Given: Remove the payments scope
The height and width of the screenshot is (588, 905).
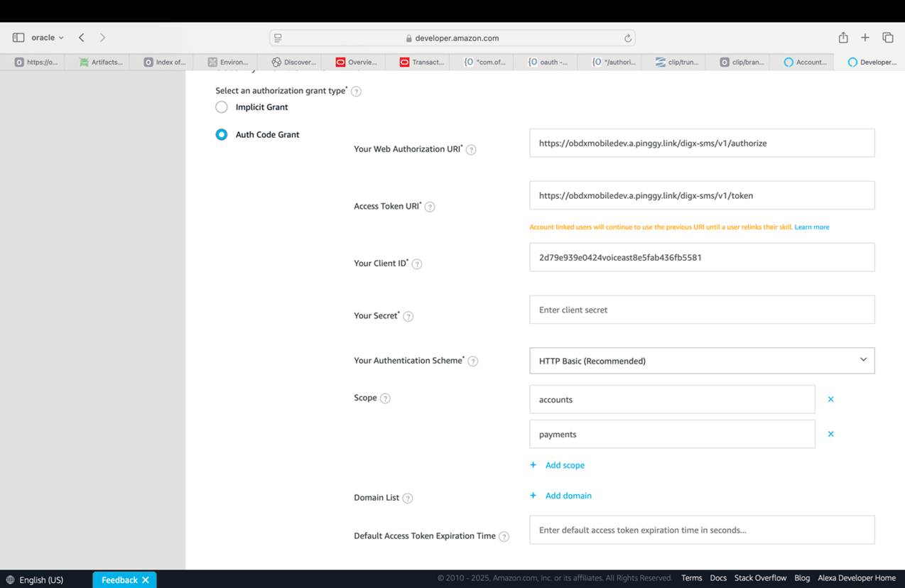Looking at the screenshot, I should point(830,434).
